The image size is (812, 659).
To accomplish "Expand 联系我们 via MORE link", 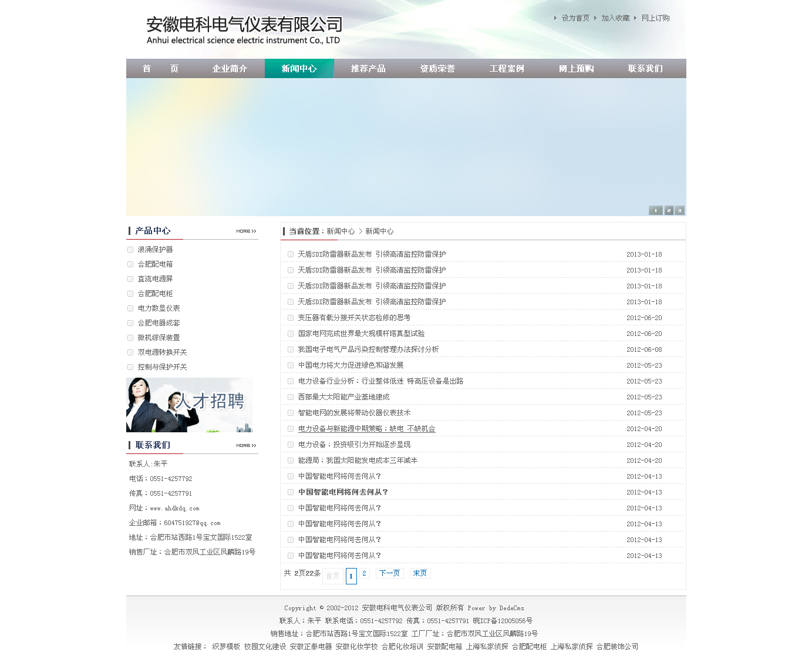I will click(x=246, y=446).
